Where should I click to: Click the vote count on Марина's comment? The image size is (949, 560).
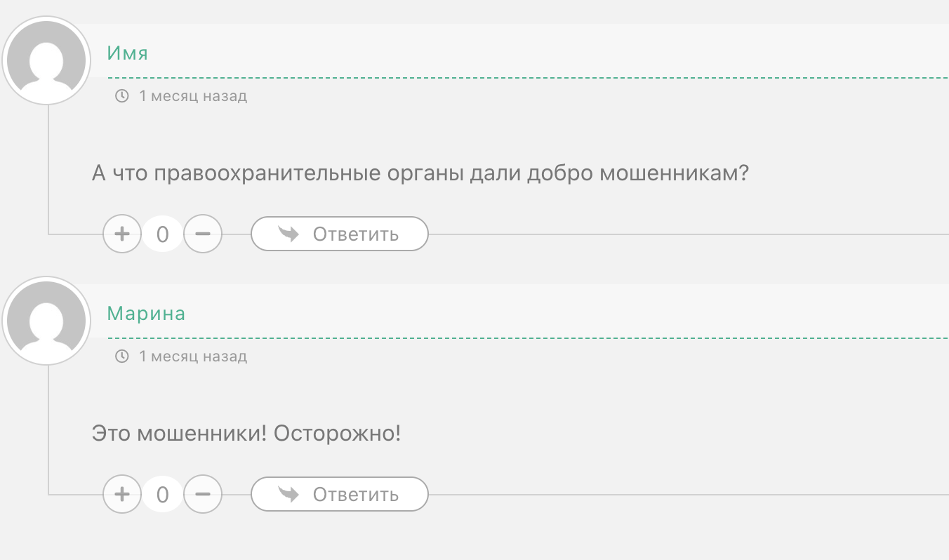coord(162,495)
